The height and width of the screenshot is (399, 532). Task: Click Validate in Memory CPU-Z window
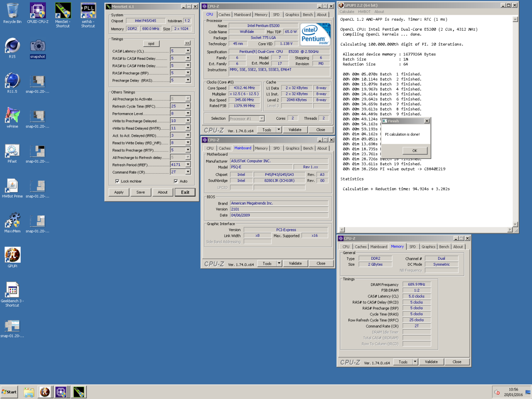click(x=431, y=362)
